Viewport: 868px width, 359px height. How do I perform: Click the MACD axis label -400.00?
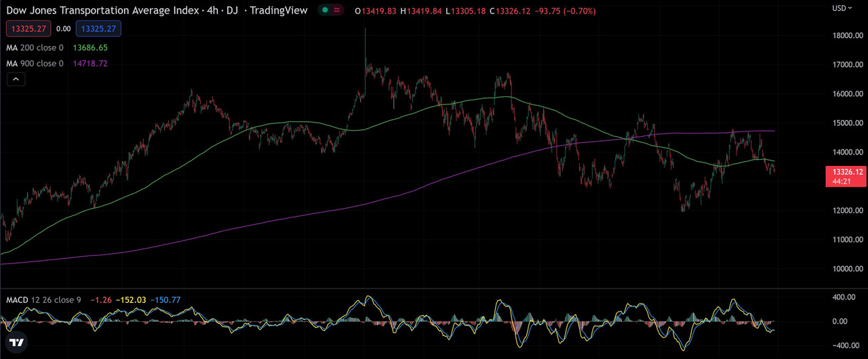pyautogui.click(x=848, y=345)
